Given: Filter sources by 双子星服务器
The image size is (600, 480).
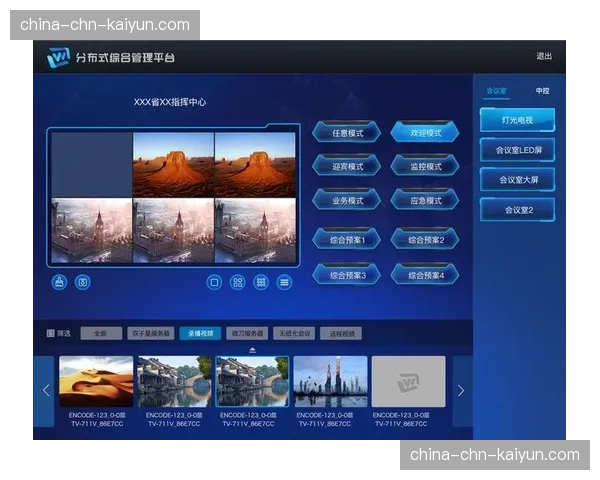Looking at the screenshot, I should tap(151, 333).
